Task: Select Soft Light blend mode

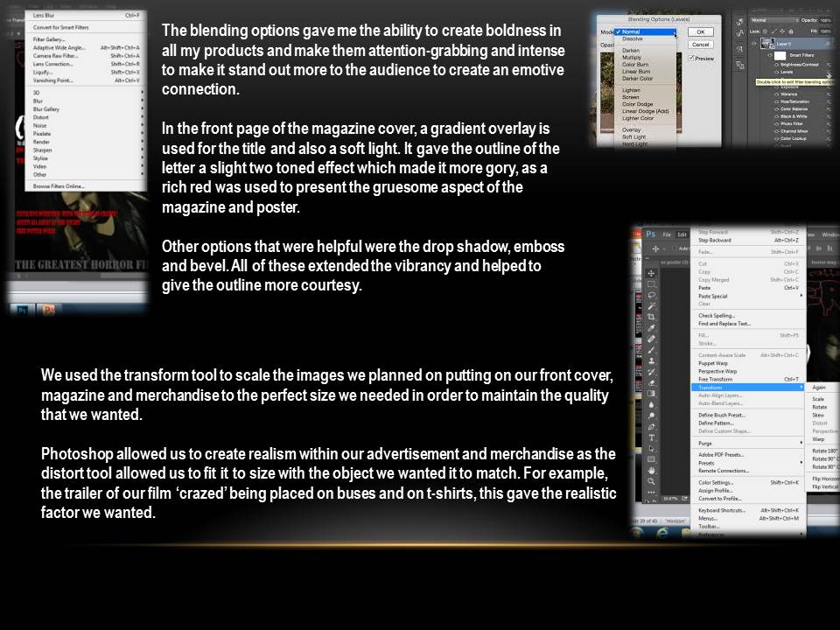Action: pyautogui.click(x=633, y=137)
